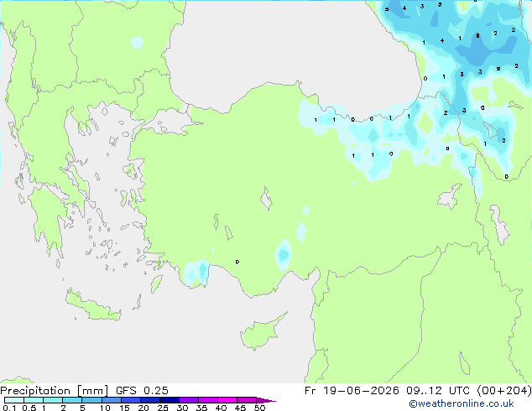Click the above-50 mm legend arrow tip
Screen dimensions: 532x411
click(266, 400)
